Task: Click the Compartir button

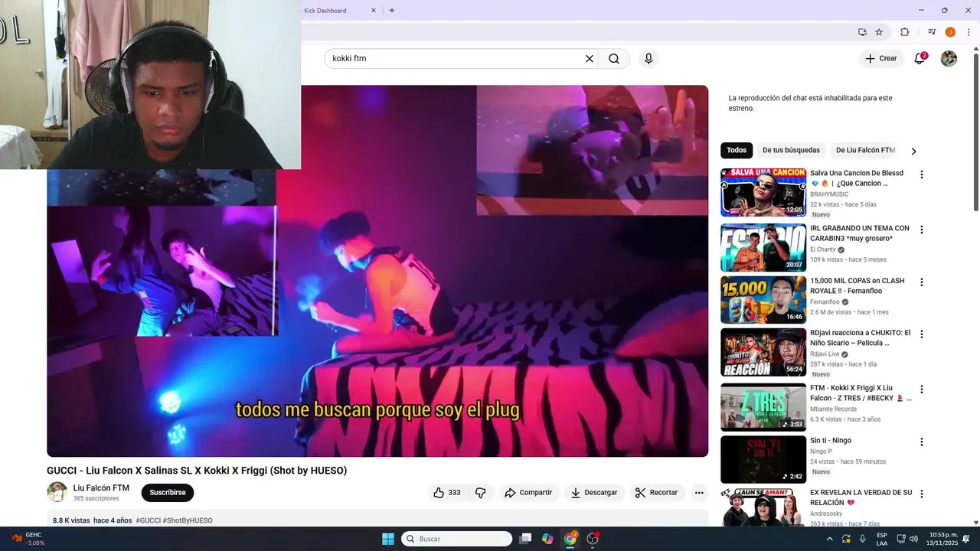Action: pyautogui.click(x=528, y=493)
